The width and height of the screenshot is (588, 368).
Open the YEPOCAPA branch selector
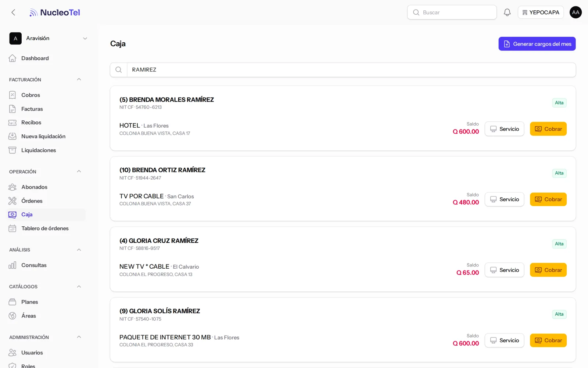click(541, 12)
